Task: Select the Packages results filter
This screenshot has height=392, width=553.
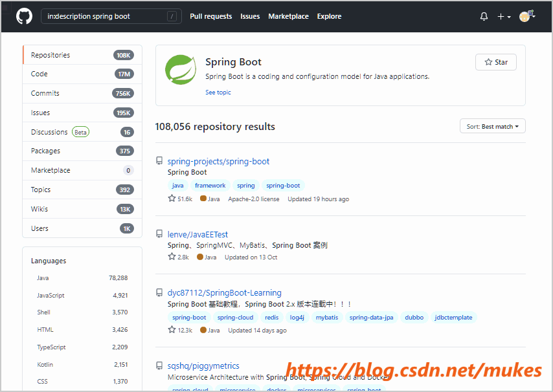Action: point(82,151)
